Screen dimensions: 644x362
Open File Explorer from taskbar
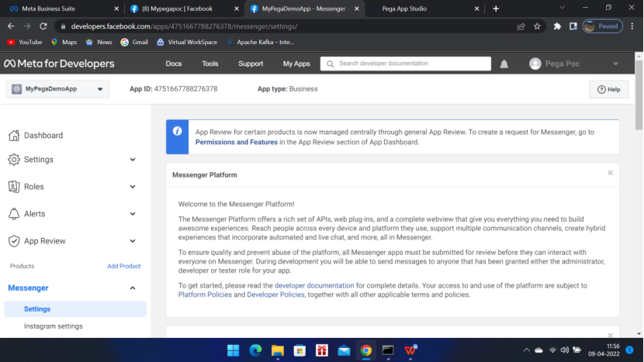coord(278,350)
